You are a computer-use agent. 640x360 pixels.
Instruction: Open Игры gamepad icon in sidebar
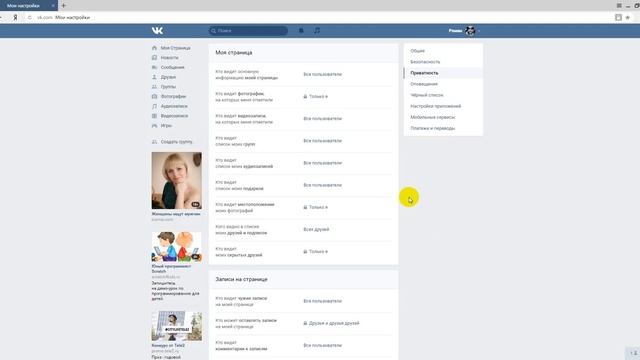pos(154,126)
